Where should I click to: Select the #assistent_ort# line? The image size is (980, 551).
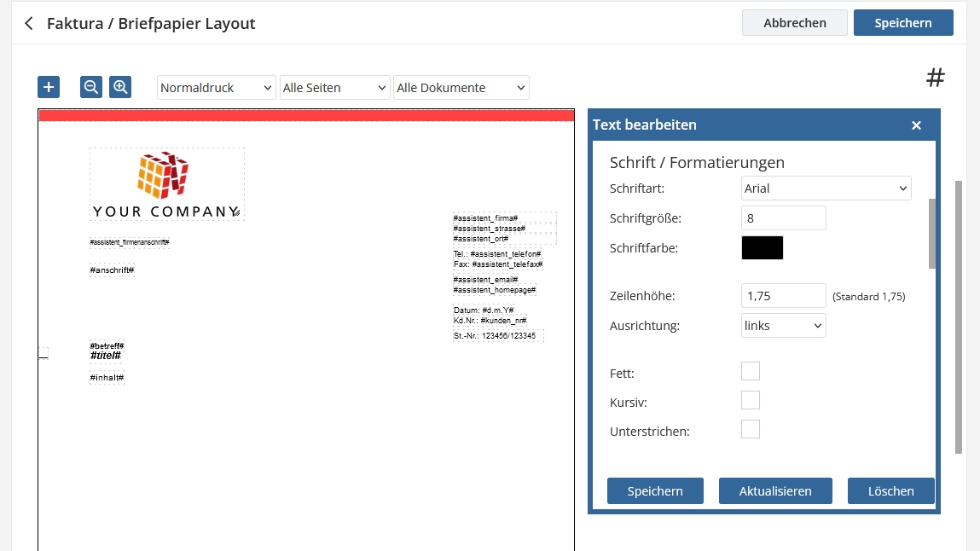coord(481,239)
